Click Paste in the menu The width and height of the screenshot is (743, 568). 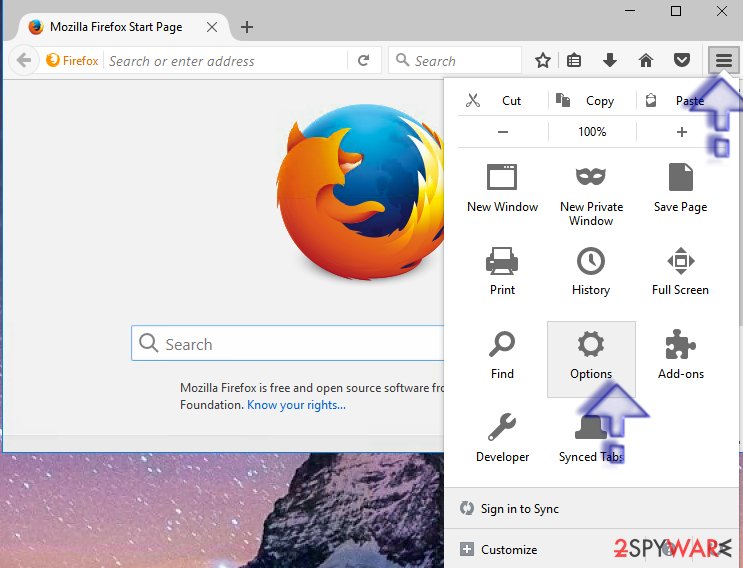681,100
